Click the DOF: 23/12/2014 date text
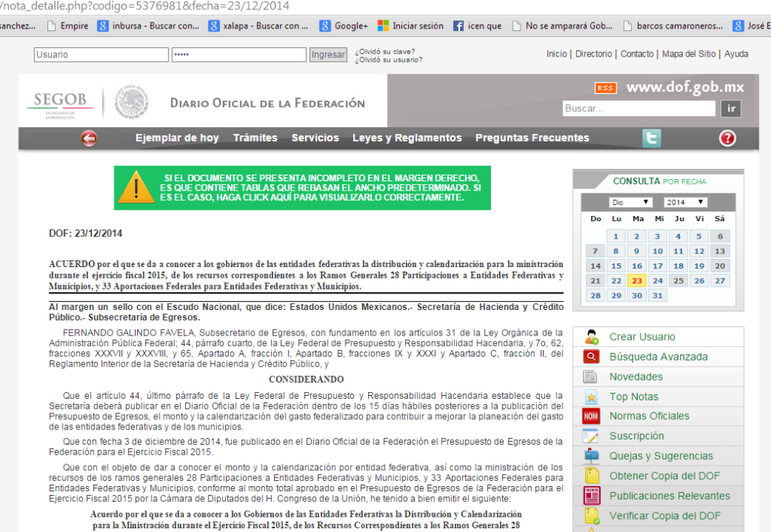 click(86, 233)
